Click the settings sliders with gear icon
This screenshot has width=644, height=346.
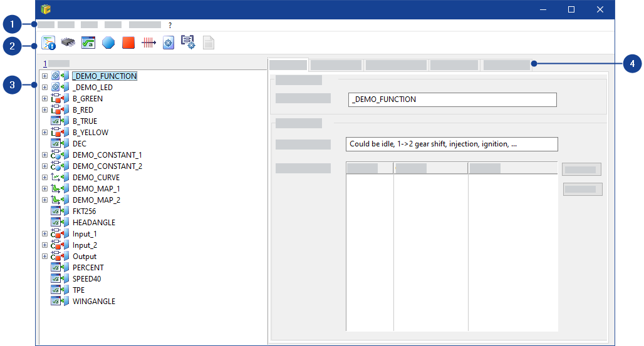coord(188,43)
